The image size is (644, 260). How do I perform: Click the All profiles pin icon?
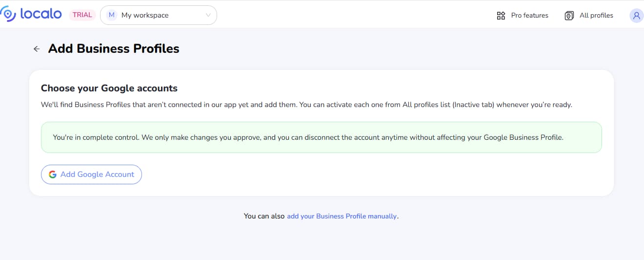[569, 16]
